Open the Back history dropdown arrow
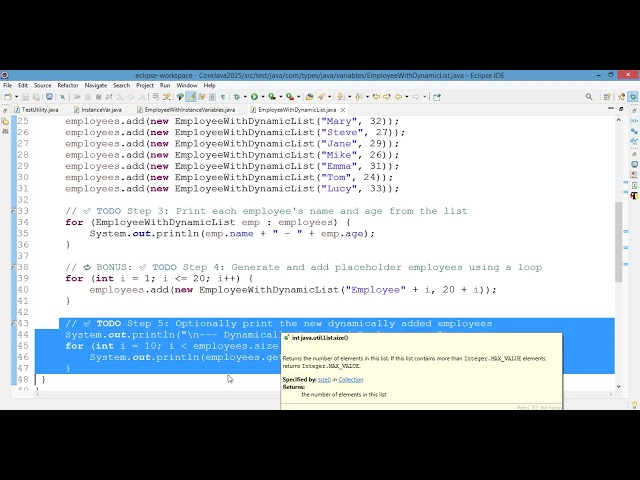640x480 pixels. click(407, 97)
